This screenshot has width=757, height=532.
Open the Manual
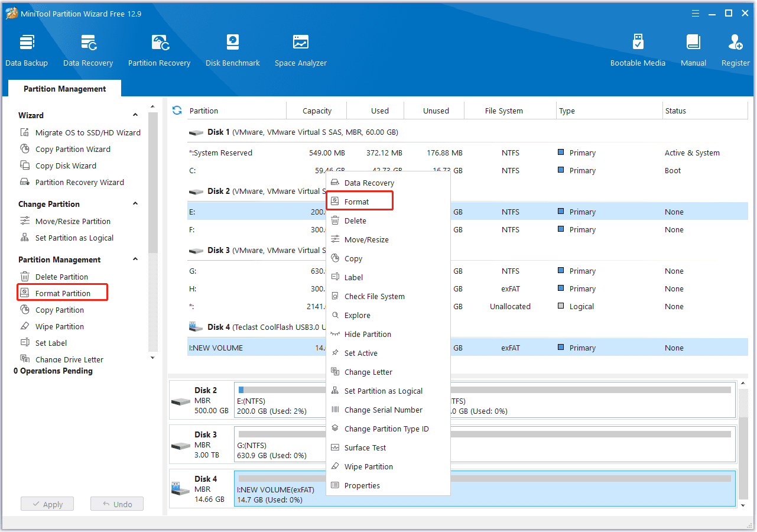(x=693, y=50)
